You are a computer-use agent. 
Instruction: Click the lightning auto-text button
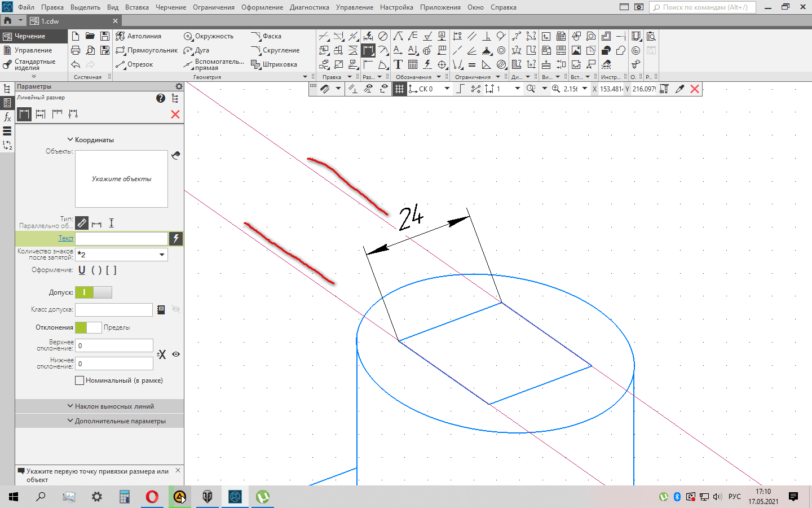tap(176, 239)
